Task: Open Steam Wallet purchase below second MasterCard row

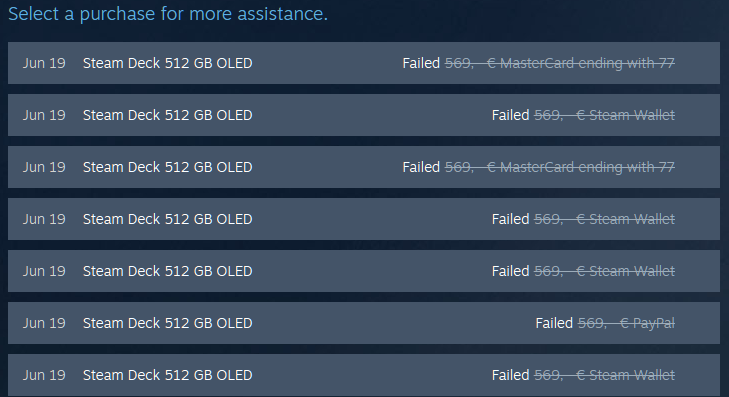Action: point(364,219)
